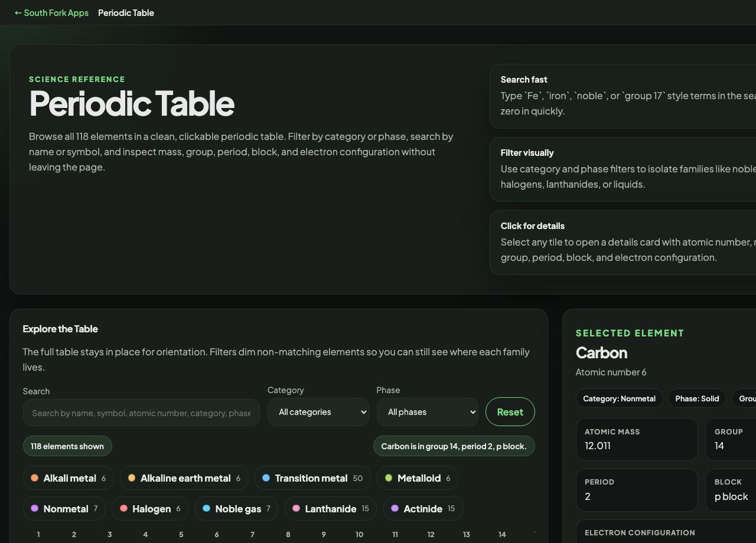Click the Group 14 card
The width and height of the screenshot is (756, 543).
coord(731,439)
